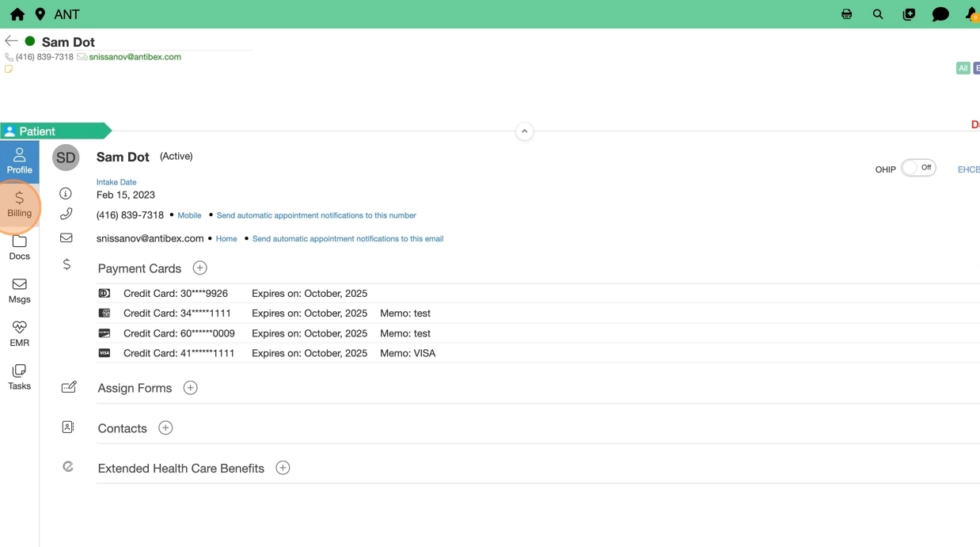The width and height of the screenshot is (980, 547).
Task: Open the Billing sidebar tab
Action: coord(19,204)
